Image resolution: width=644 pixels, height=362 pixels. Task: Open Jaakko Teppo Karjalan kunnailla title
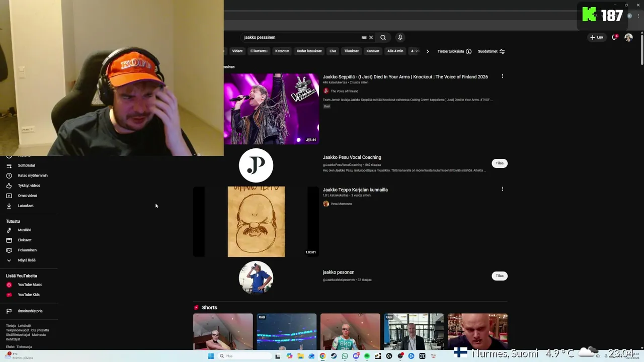pos(355,190)
